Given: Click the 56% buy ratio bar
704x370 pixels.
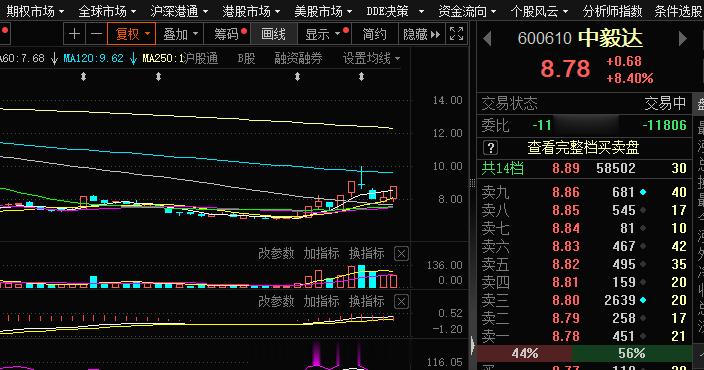Looking at the screenshot, I should [631, 353].
